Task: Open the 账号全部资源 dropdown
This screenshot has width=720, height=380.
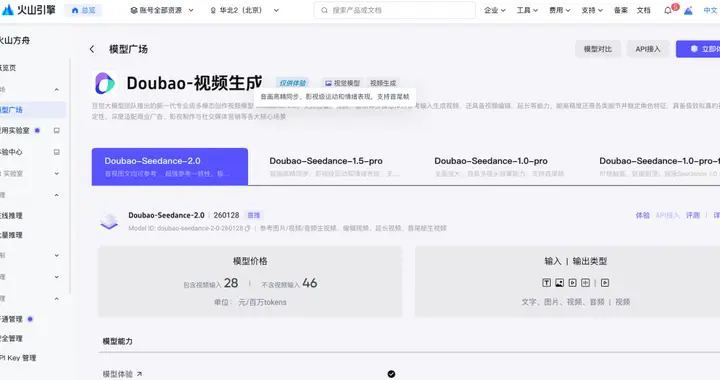Action: pos(162,10)
